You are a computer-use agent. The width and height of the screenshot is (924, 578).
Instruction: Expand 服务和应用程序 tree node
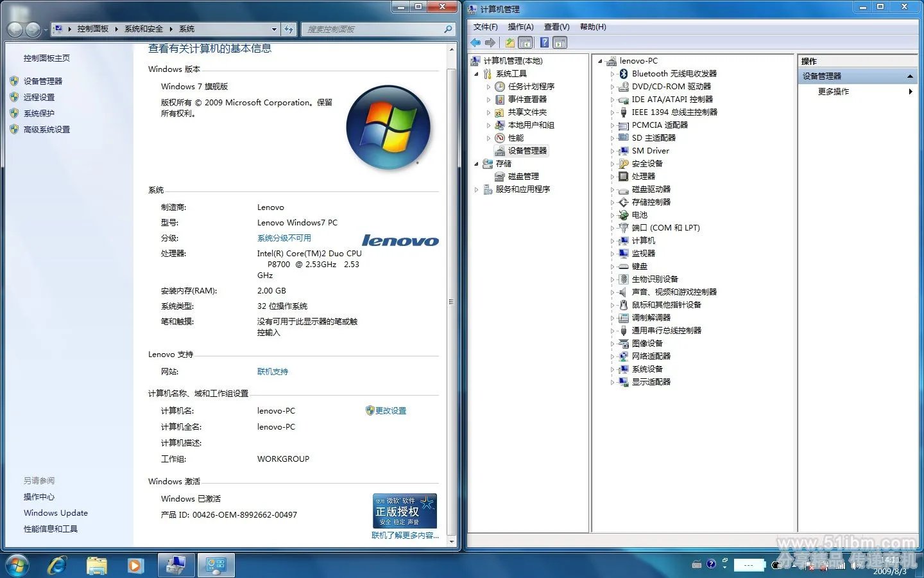tap(476, 189)
